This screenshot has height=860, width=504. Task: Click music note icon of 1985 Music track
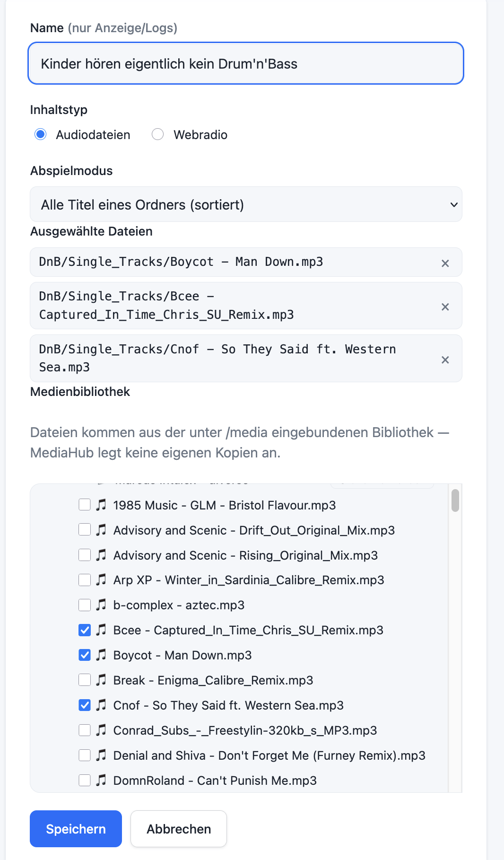[101, 505]
